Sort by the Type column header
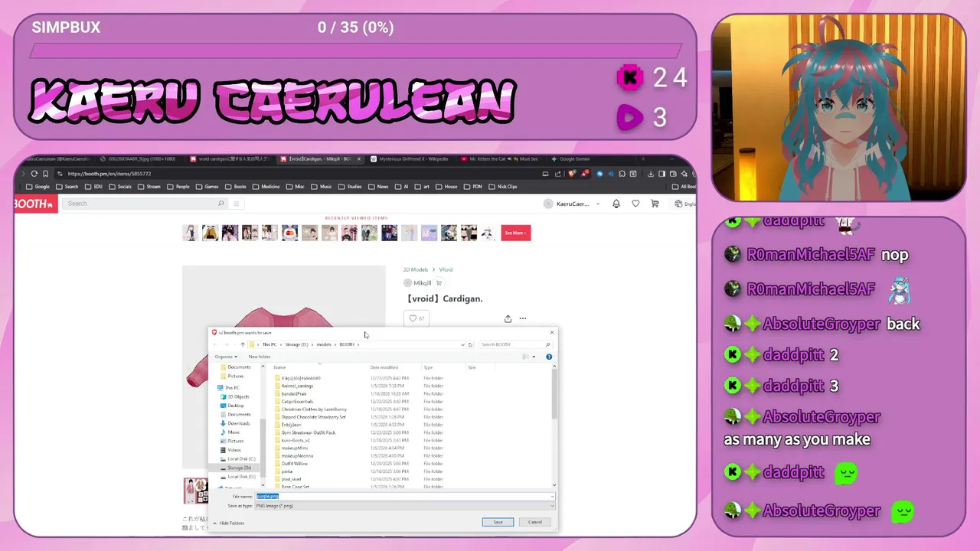This screenshot has height=551, width=980. 428,367
